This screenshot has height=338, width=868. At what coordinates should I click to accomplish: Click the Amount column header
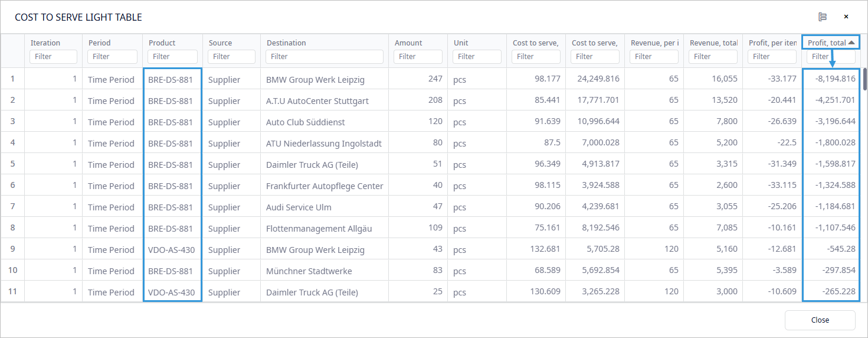click(x=408, y=43)
